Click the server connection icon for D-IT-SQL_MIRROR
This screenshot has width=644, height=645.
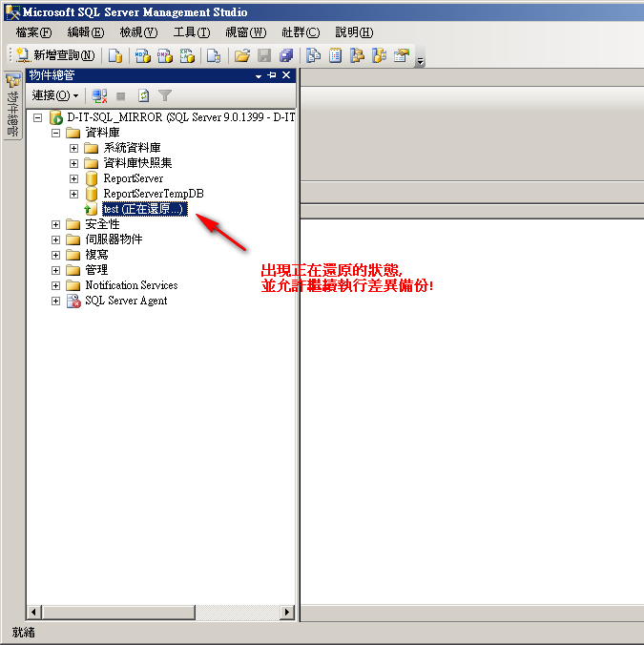tap(55, 117)
